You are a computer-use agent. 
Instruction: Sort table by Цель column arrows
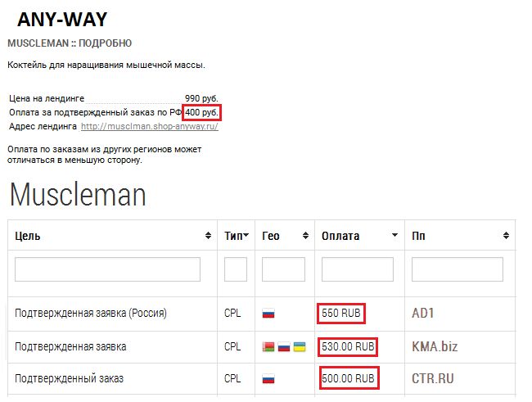tap(209, 235)
